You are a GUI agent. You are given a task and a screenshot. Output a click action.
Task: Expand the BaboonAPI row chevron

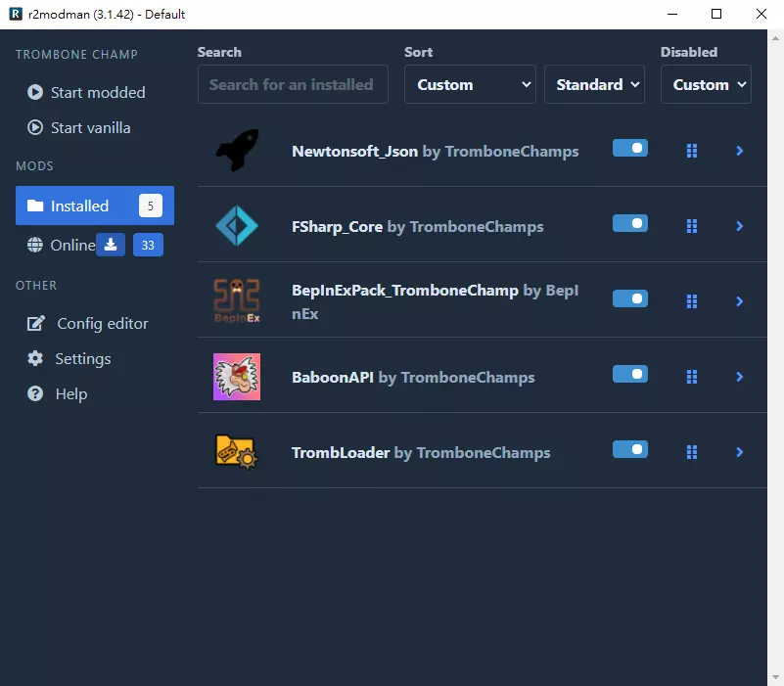pyautogui.click(x=740, y=377)
